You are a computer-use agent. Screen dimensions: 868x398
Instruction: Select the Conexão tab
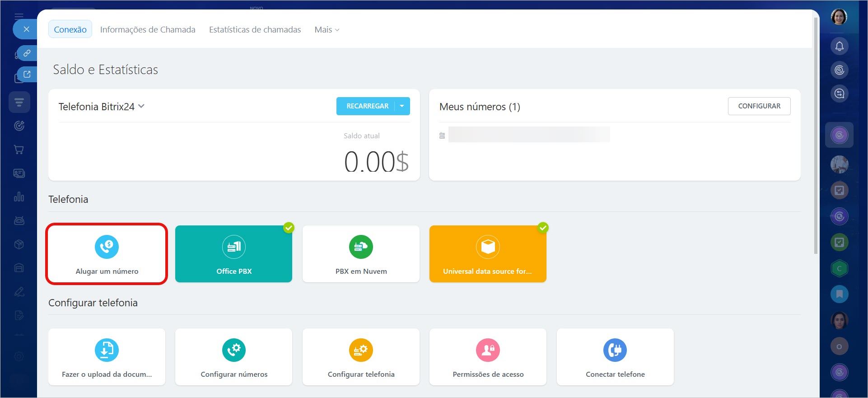click(x=70, y=30)
